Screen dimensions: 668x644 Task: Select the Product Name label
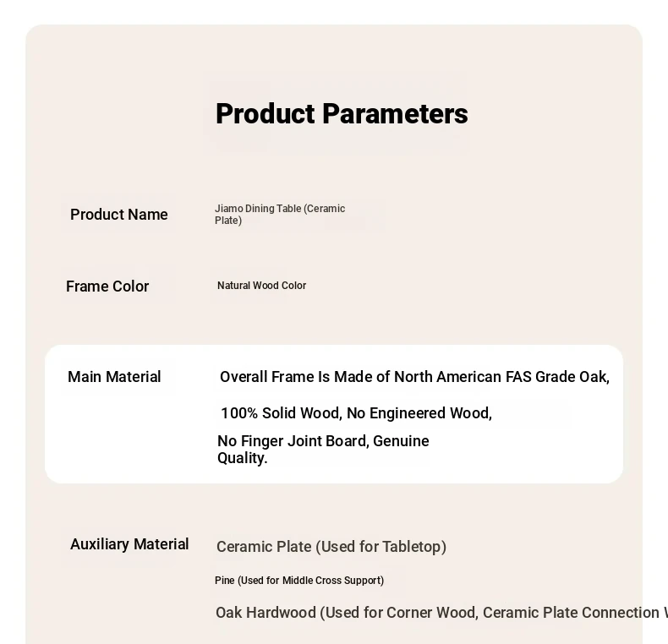119,215
